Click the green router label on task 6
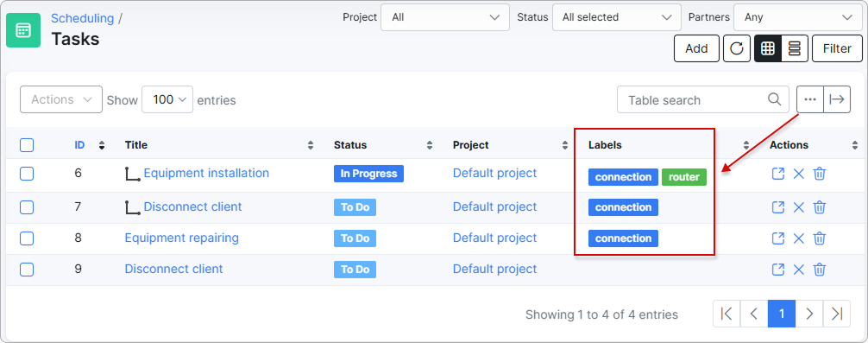Screen dimensions: 868x343 pyautogui.click(x=684, y=177)
